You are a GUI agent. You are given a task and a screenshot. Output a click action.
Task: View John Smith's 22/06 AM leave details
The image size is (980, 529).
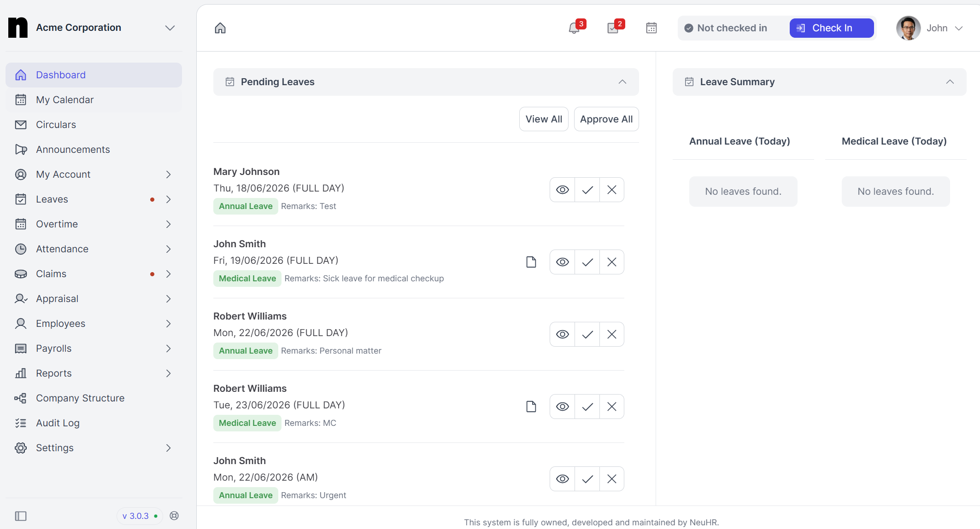[x=563, y=479]
